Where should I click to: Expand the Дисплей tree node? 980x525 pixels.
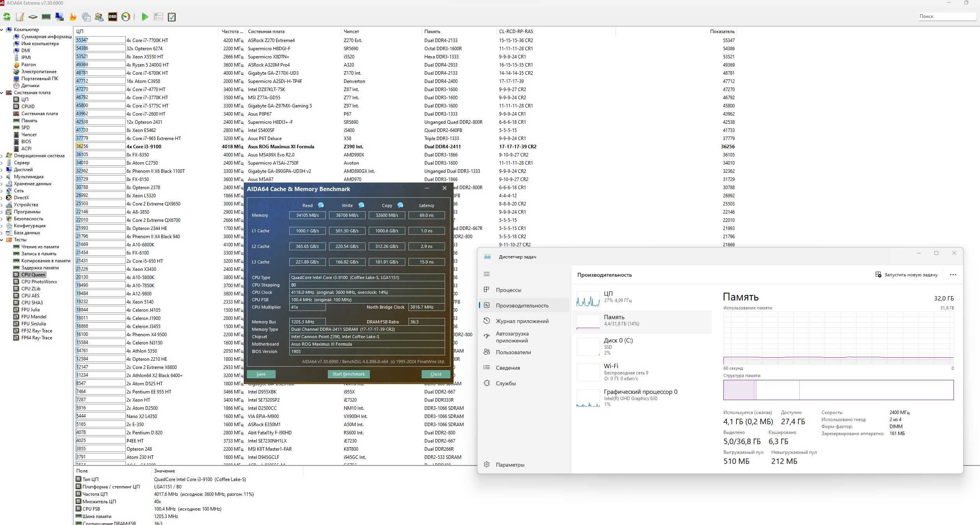tap(2, 170)
